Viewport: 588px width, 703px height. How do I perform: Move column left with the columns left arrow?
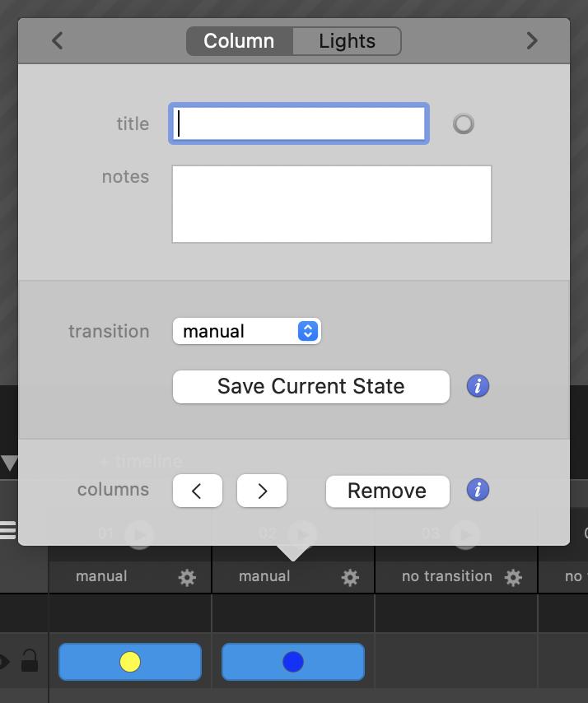[197, 491]
